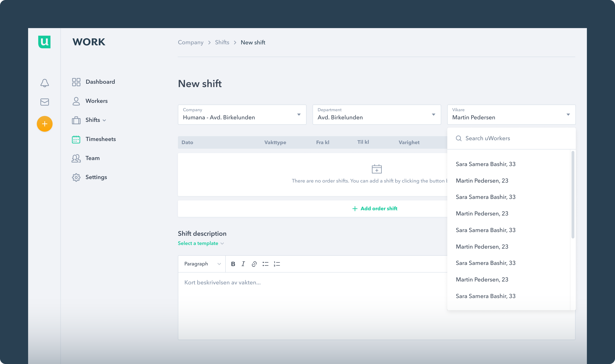Click the green u logo
This screenshot has height=364, width=615.
[x=44, y=42]
